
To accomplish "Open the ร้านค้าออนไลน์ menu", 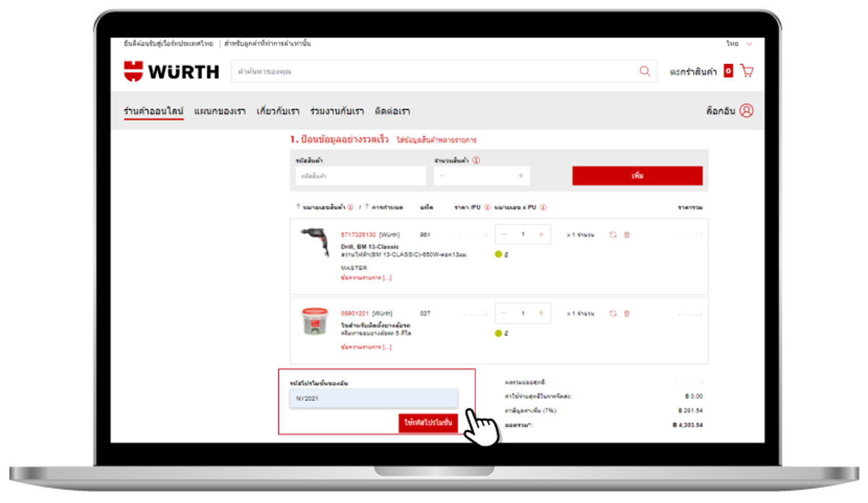I will coord(153,111).
